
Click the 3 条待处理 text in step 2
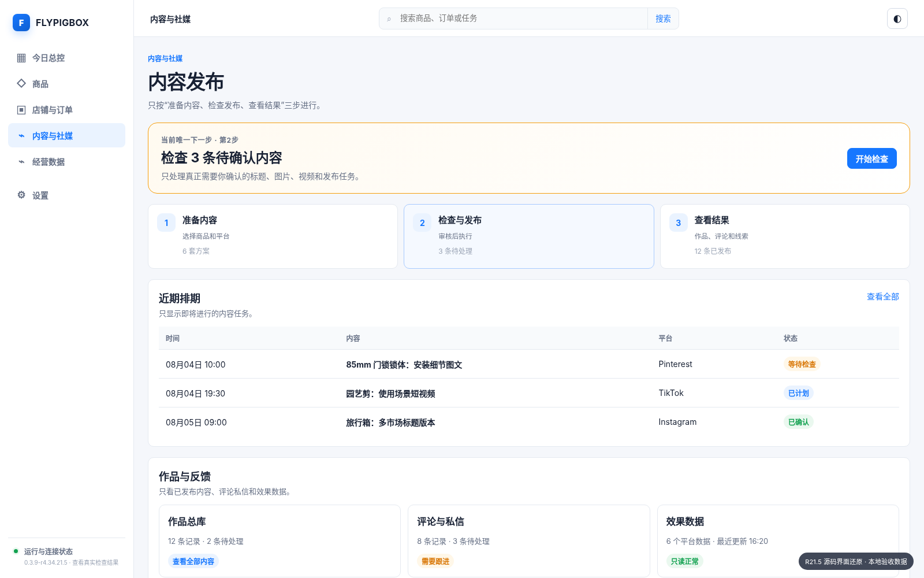(455, 251)
